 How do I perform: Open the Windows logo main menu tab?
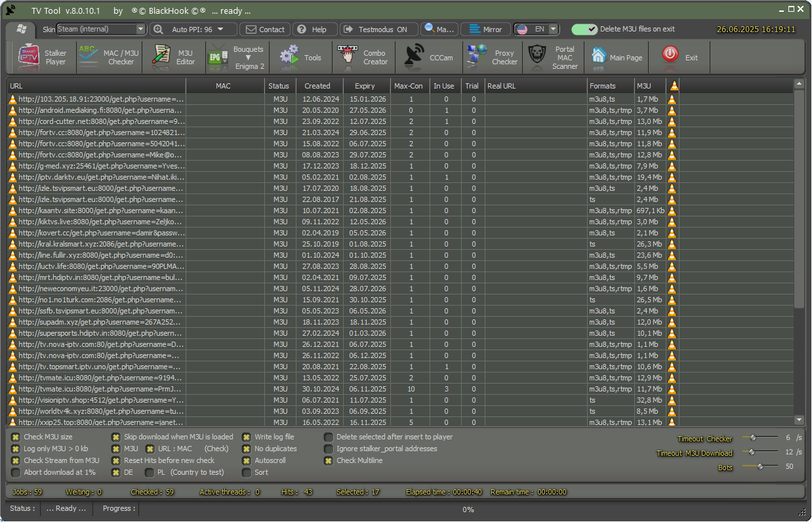(x=22, y=30)
